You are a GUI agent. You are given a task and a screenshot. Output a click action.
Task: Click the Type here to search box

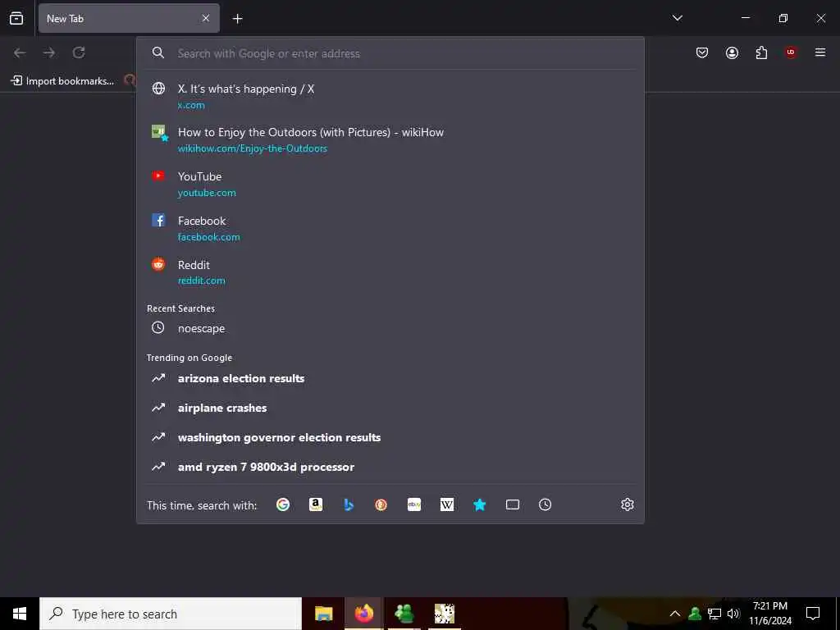pos(171,614)
